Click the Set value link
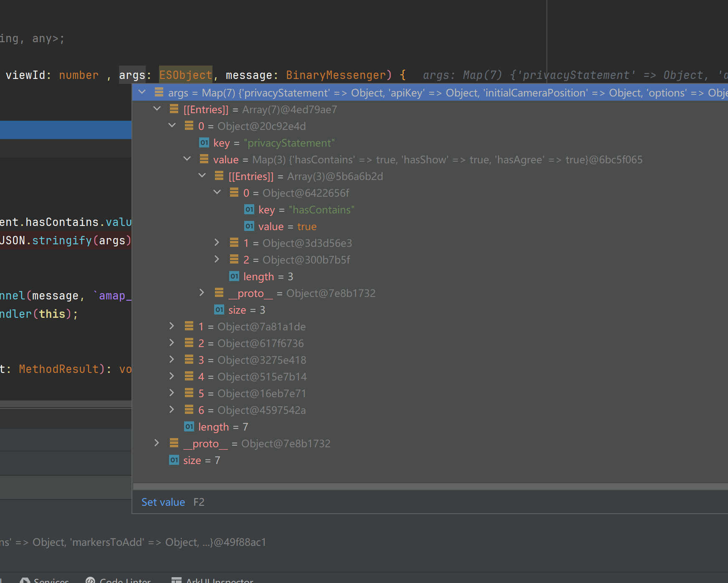Viewport: 728px width, 583px height. (x=163, y=502)
